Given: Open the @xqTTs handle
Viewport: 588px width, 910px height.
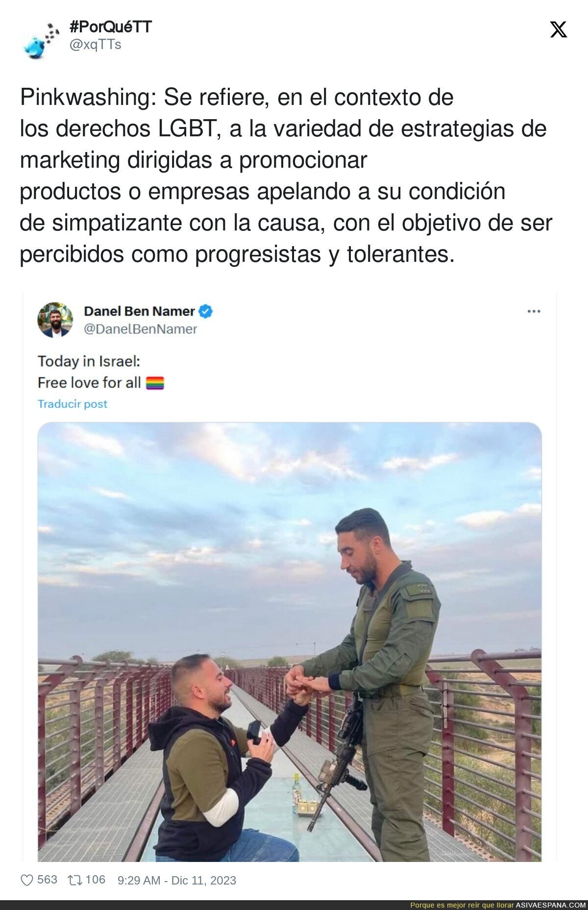Looking at the screenshot, I should coord(96,45).
